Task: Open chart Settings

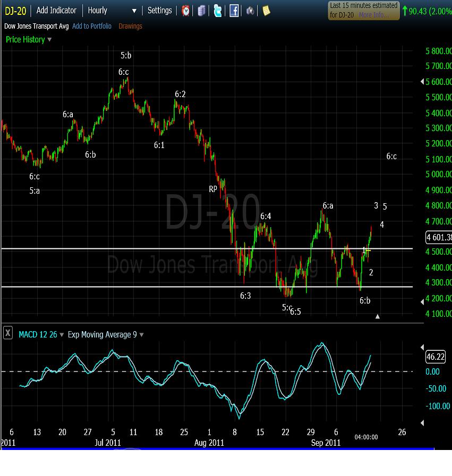Action: click(160, 10)
